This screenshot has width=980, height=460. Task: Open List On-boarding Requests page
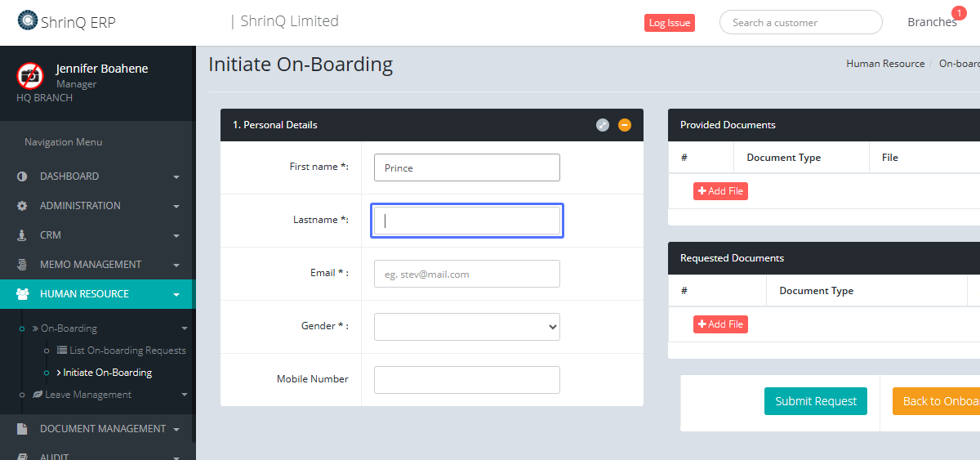127,351
